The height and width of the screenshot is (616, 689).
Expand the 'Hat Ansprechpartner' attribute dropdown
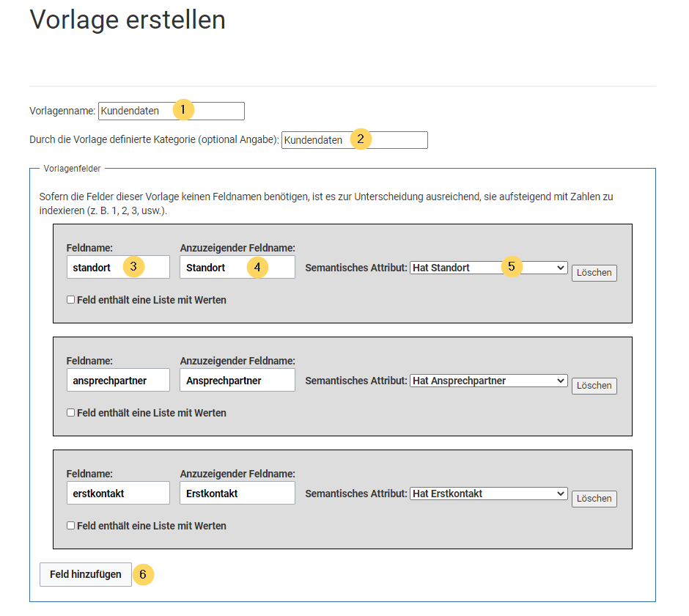point(488,381)
